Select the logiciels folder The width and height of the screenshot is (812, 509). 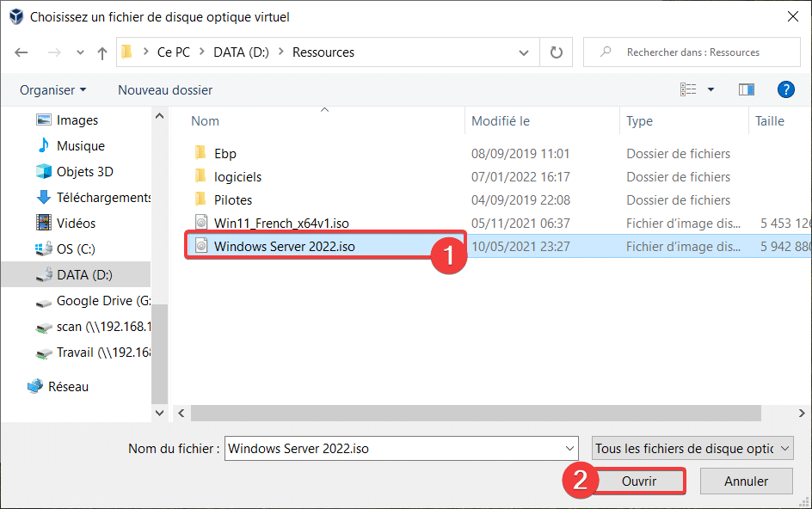(x=237, y=177)
